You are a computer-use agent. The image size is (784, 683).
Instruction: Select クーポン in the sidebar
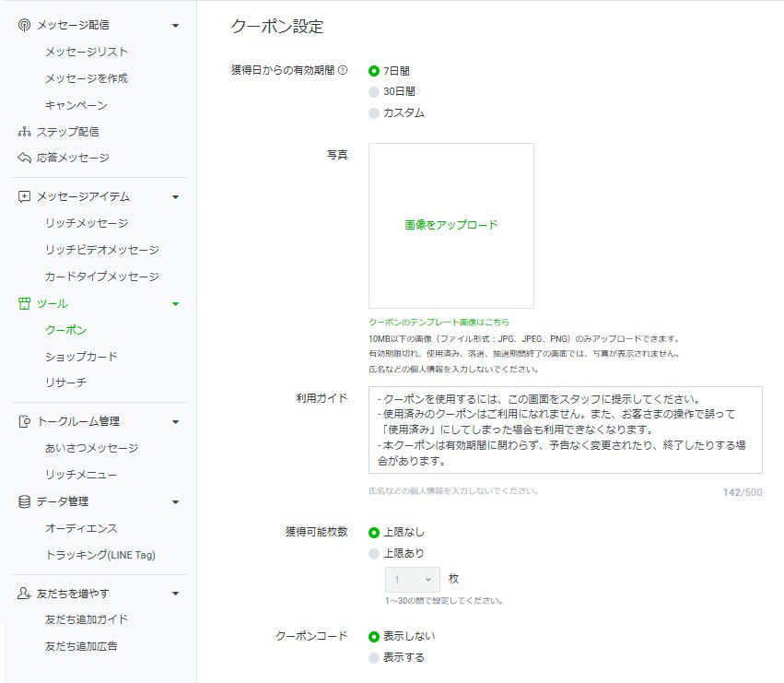point(65,330)
